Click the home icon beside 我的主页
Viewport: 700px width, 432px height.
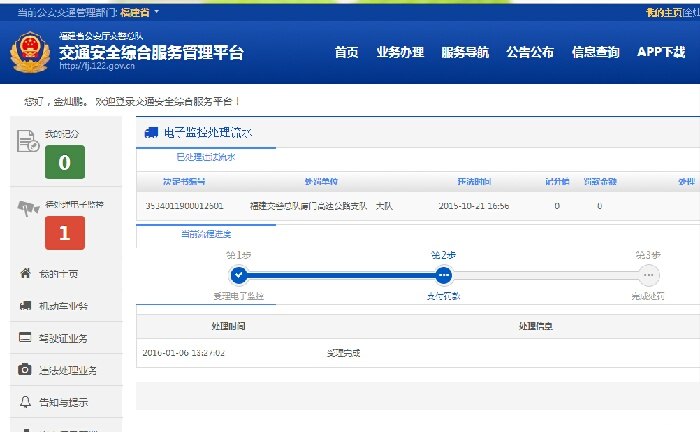point(25,273)
